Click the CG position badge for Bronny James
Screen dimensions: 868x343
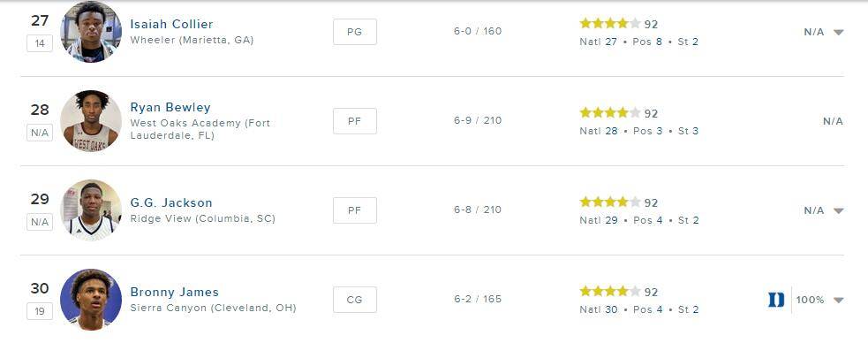tap(355, 299)
